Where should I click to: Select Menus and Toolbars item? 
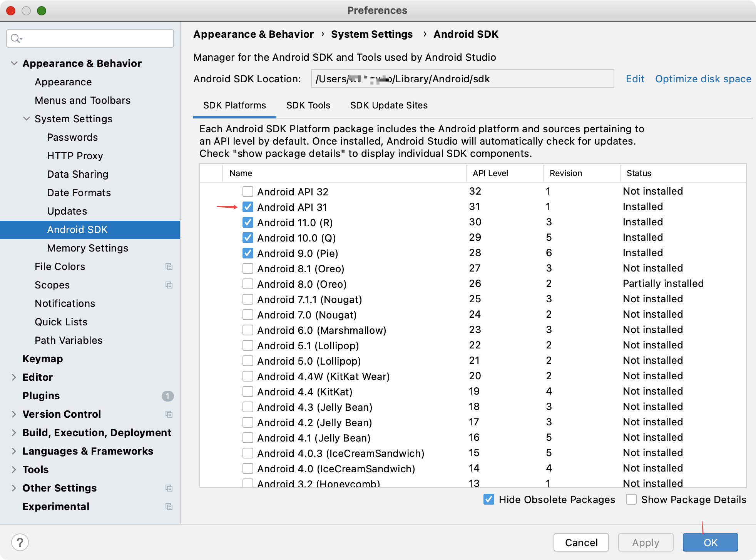(82, 100)
